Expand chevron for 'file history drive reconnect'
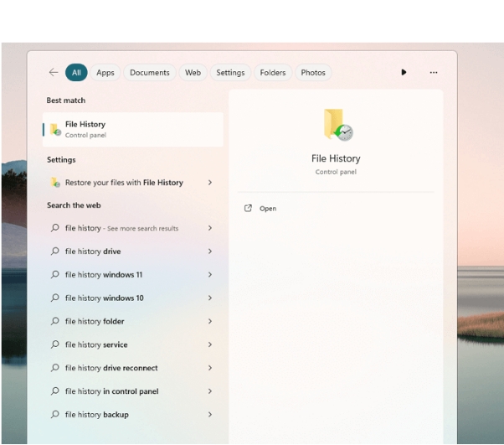This screenshot has height=445, width=504. point(210,368)
